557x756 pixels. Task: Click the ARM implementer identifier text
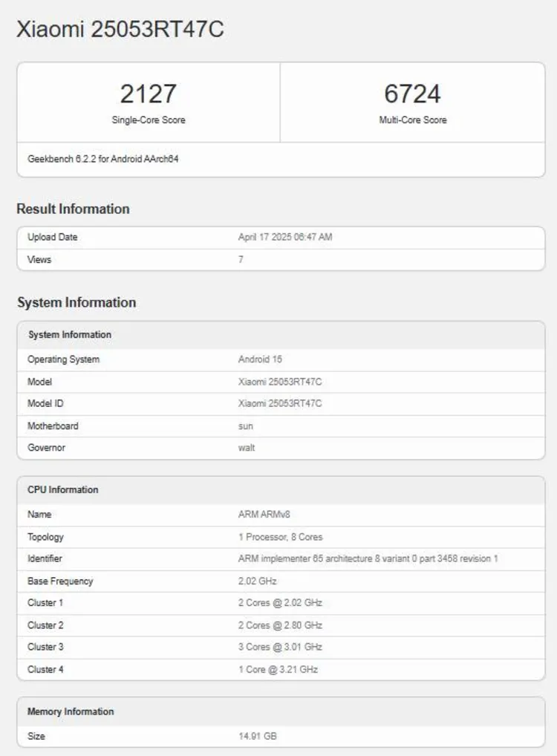(x=368, y=558)
